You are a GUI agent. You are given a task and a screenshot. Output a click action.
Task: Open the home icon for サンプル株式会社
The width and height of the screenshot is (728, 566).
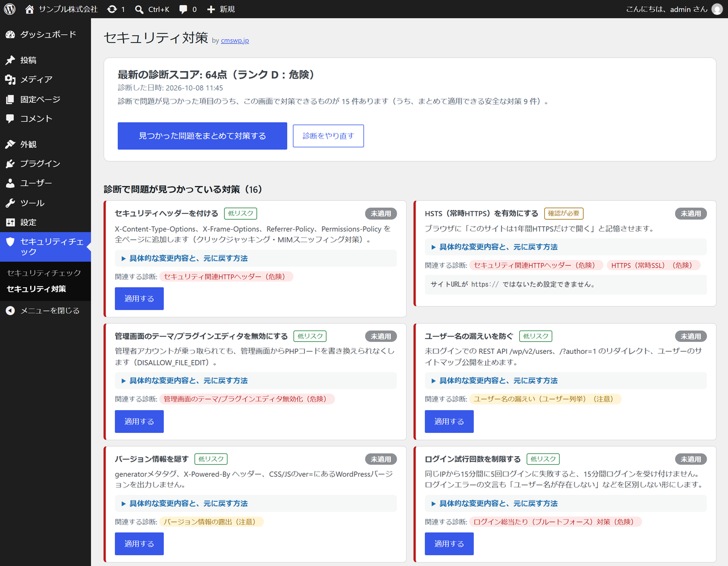coord(30,9)
